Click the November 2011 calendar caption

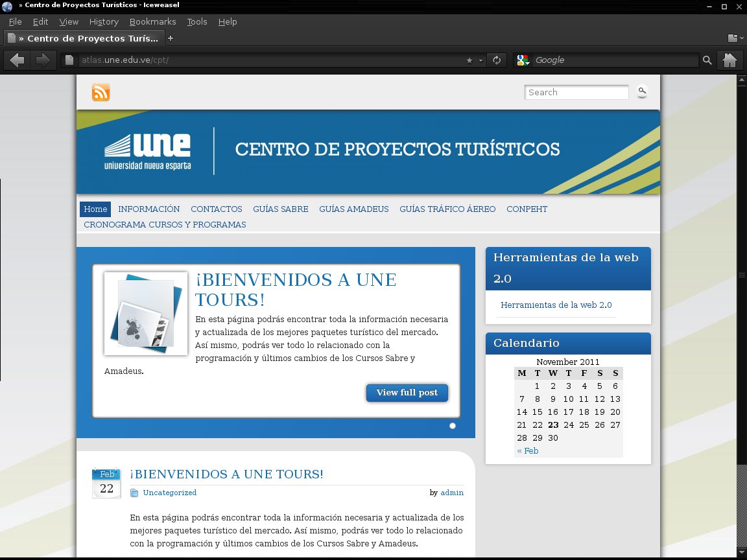pyautogui.click(x=568, y=362)
